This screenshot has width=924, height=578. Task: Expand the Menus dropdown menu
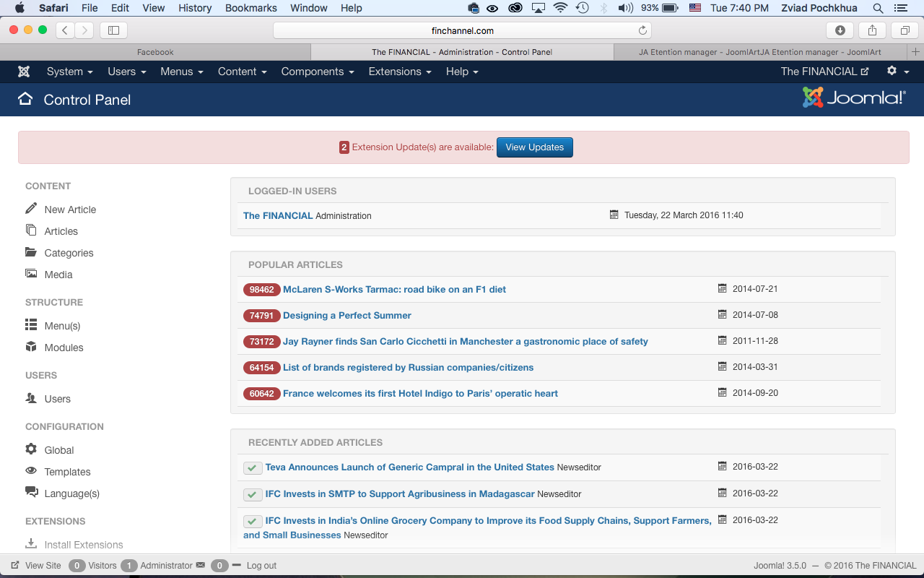tap(182, 72)
